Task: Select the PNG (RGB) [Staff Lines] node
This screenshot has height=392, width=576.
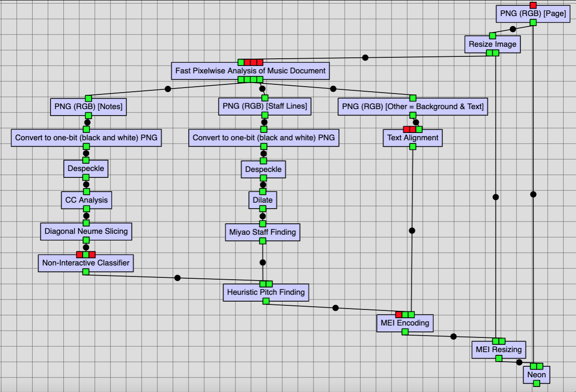Action: point(264,107)
